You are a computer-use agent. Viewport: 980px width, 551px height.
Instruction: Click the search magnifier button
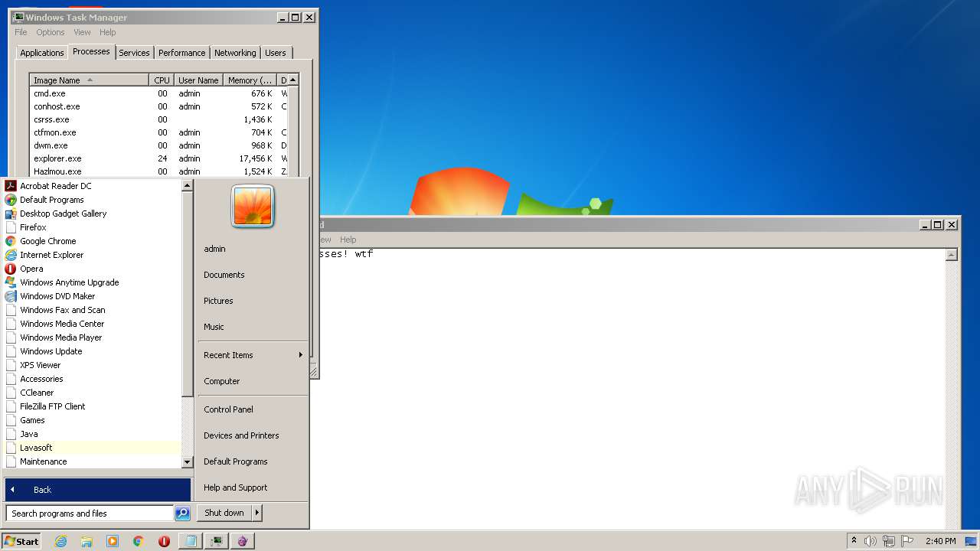(182, 514)
